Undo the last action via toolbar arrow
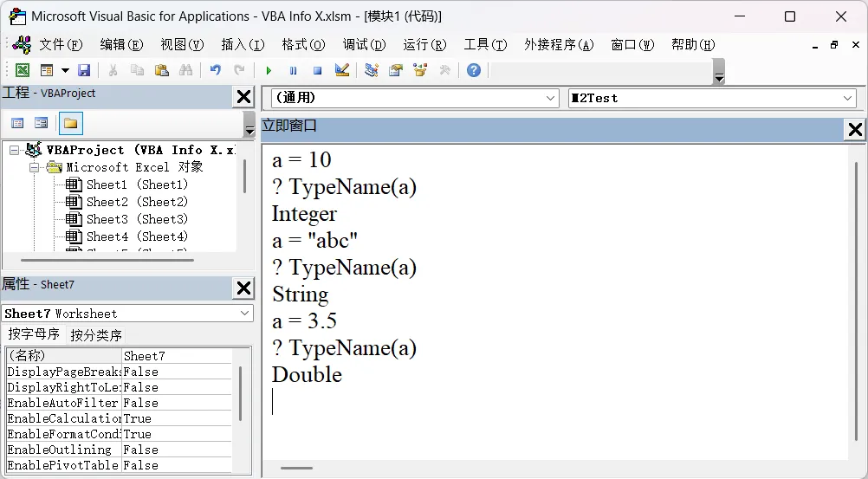Viewport: 868px width, 479px height. coord(216,70)
